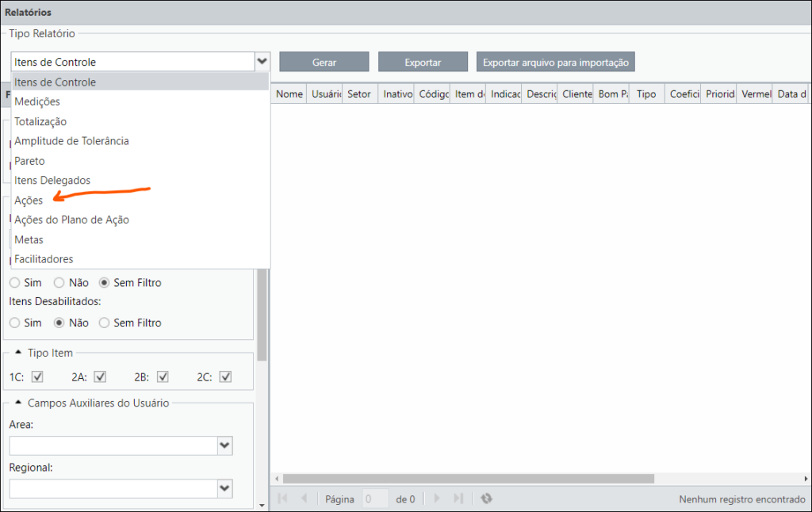Viewport: 812px width, 512px height.
Task: Choose Pareto report type
Action: tap(140, 160)
